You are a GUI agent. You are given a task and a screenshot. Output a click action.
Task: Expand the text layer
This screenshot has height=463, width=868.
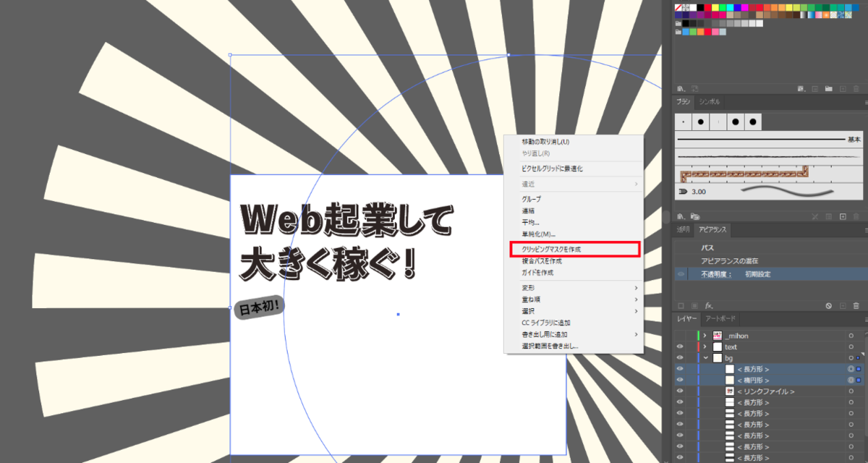pyautogui.click(x=705, y=347)
